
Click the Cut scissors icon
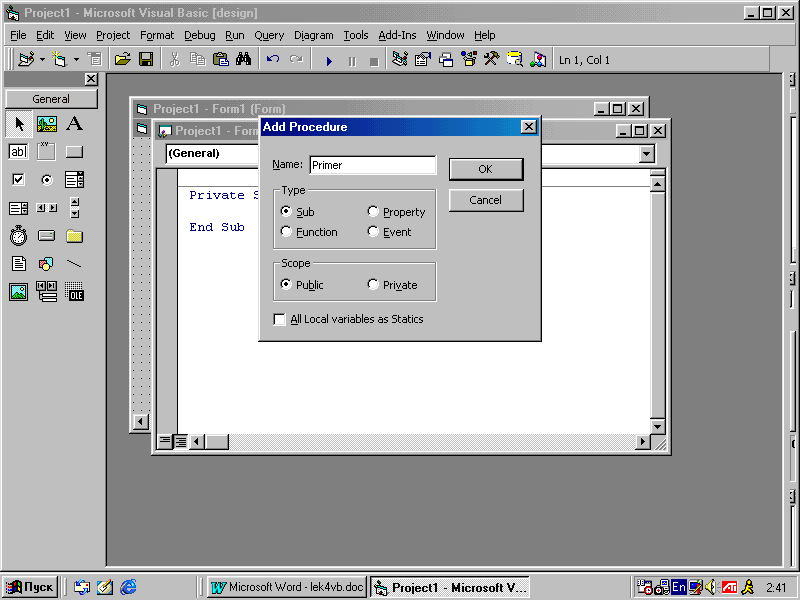[x=174, y=60]
